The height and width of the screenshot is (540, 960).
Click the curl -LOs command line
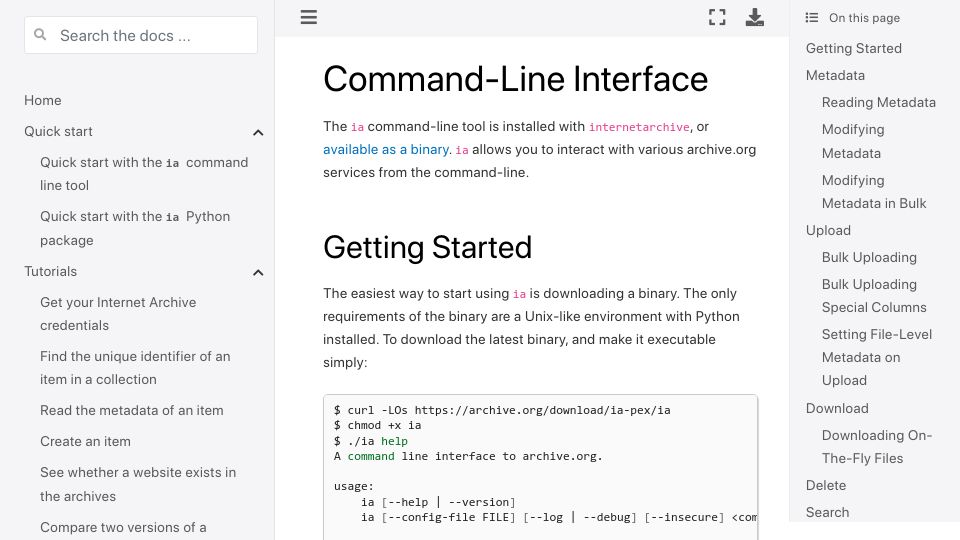tap(502, 410)
